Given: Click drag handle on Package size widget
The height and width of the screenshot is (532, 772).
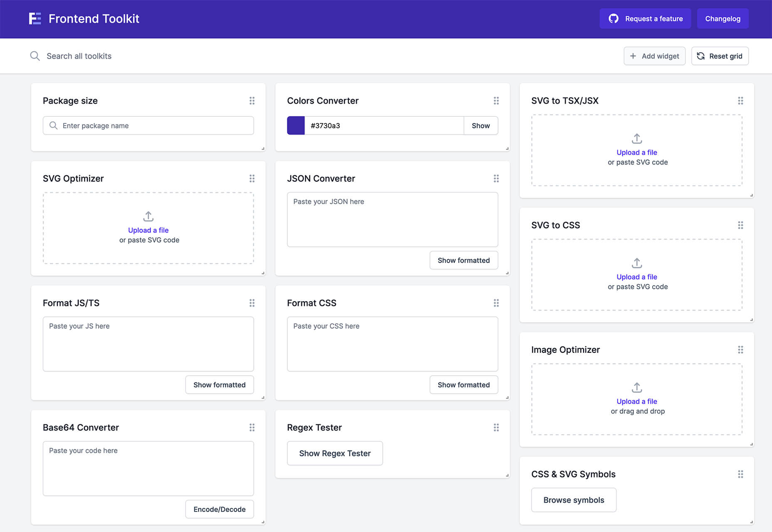Looking at the screenshot, I should pyautogui.click(x=252, y=101).
